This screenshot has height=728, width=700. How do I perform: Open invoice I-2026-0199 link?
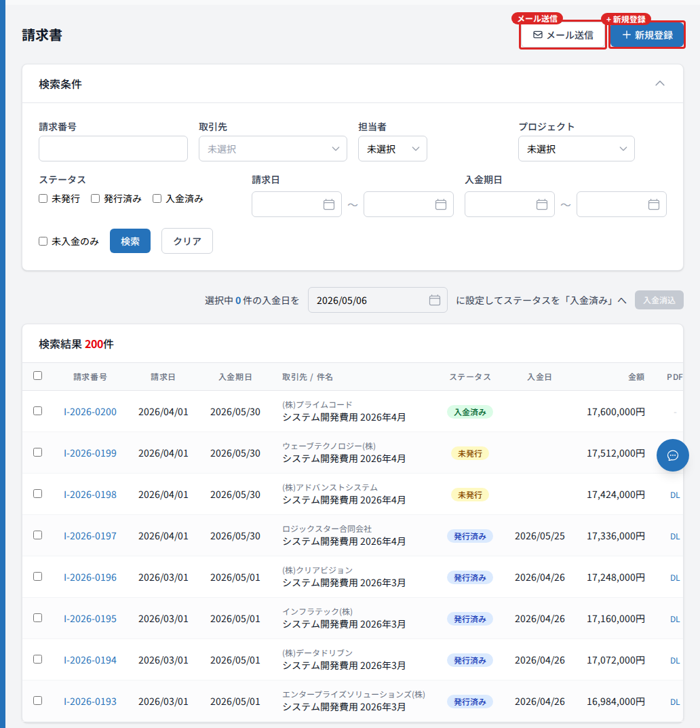tap(90, 453)
